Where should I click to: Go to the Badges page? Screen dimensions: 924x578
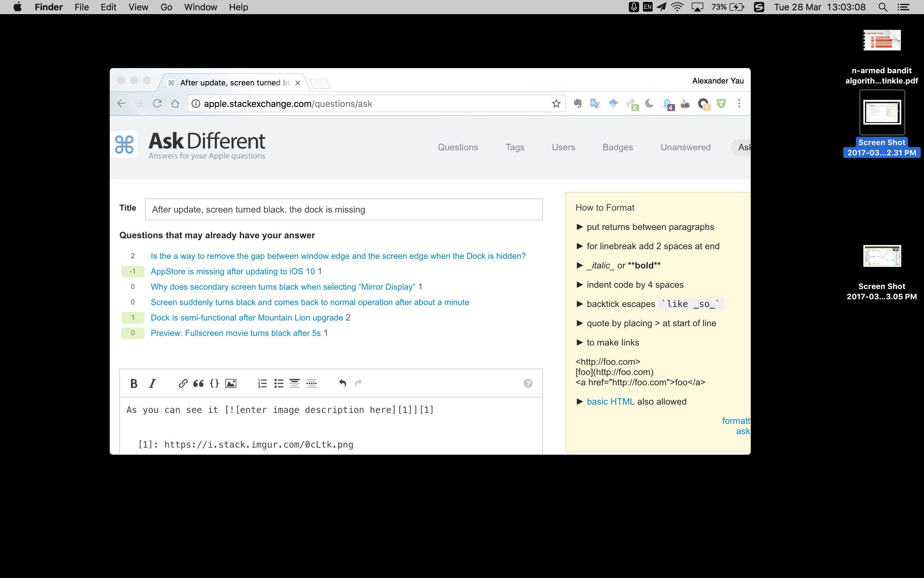[618, 147]
